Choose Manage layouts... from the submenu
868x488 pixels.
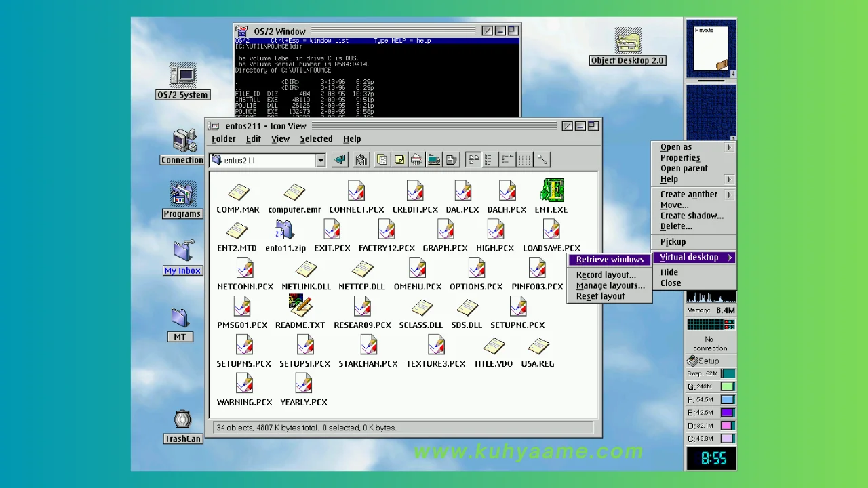(610, 285)
